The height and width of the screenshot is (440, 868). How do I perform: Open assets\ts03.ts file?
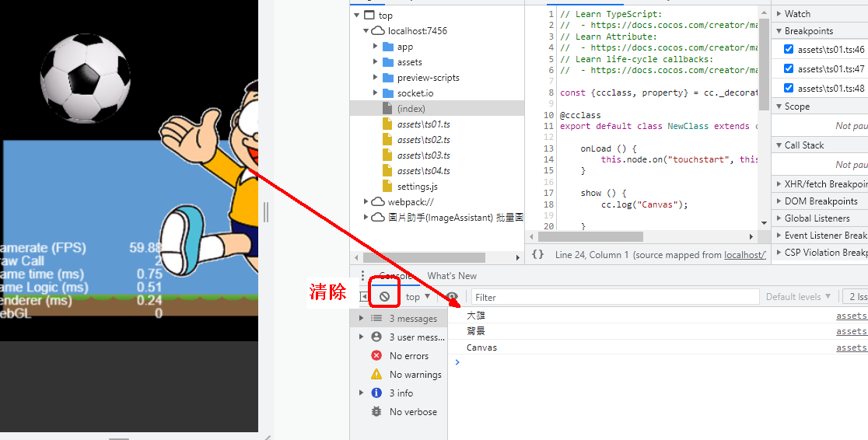(x=423, y=155)
